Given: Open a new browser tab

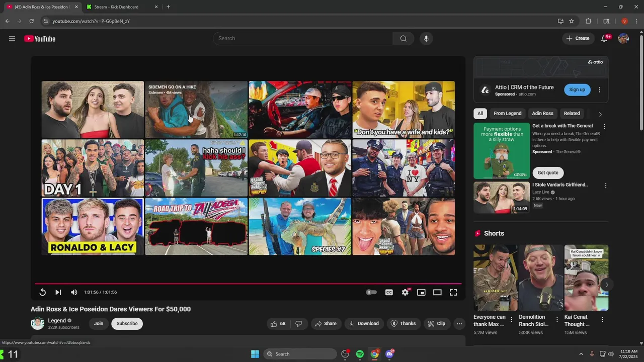Looking at the screenshot, I should pos(168,7).
